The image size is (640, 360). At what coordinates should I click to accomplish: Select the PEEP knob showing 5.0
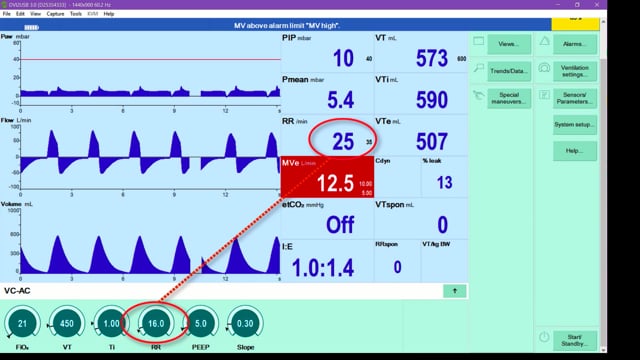[200, 323]
